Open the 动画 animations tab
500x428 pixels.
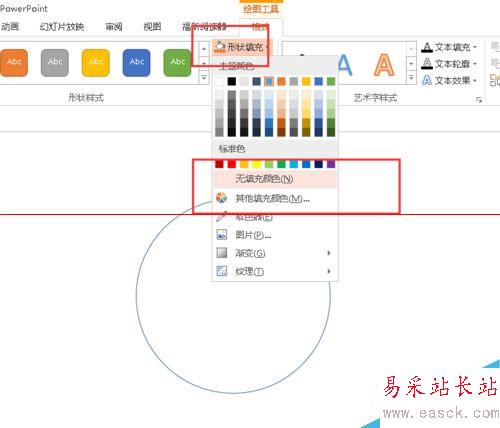[x=10, y=27]
